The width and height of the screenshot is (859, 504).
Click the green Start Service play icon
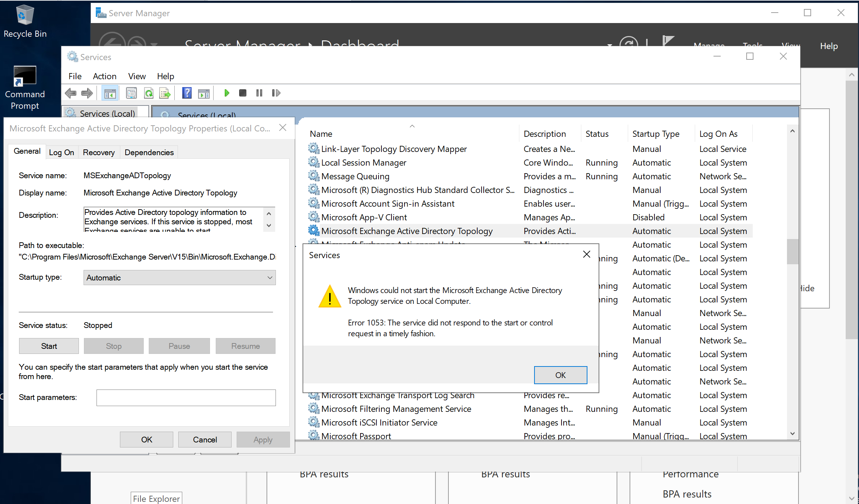[x=227, y=93]
